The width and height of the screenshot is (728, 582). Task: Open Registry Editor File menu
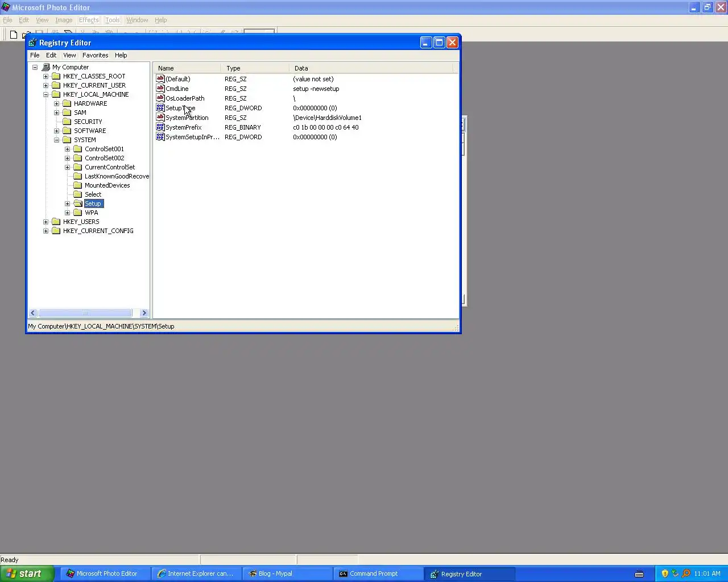click(35, 55)
